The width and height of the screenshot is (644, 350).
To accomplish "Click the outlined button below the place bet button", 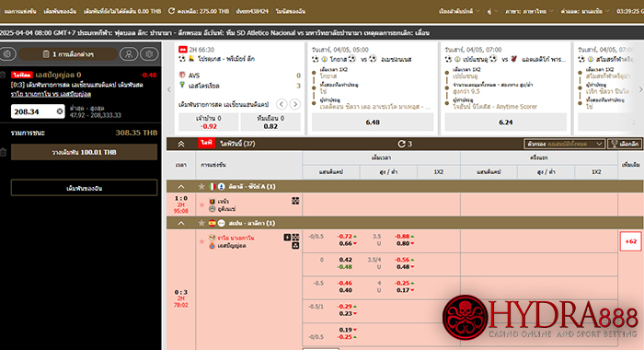I will (x=84, y=188).
